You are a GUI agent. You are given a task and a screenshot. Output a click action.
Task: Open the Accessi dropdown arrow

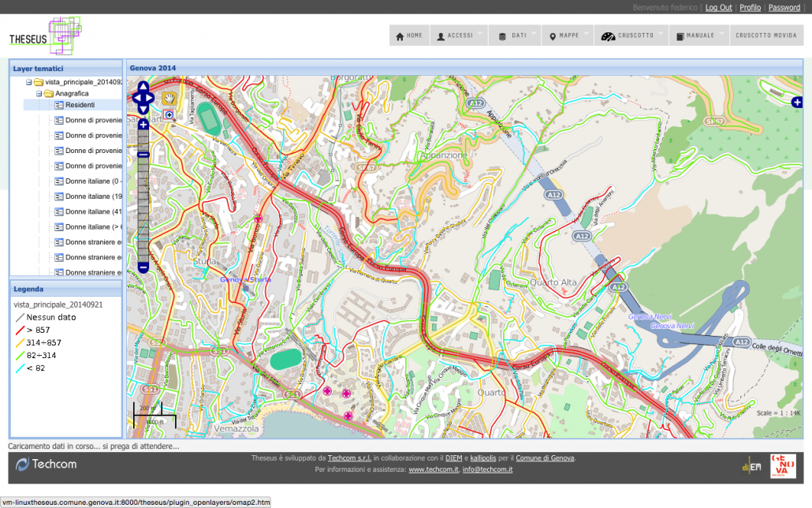point(480,34)
